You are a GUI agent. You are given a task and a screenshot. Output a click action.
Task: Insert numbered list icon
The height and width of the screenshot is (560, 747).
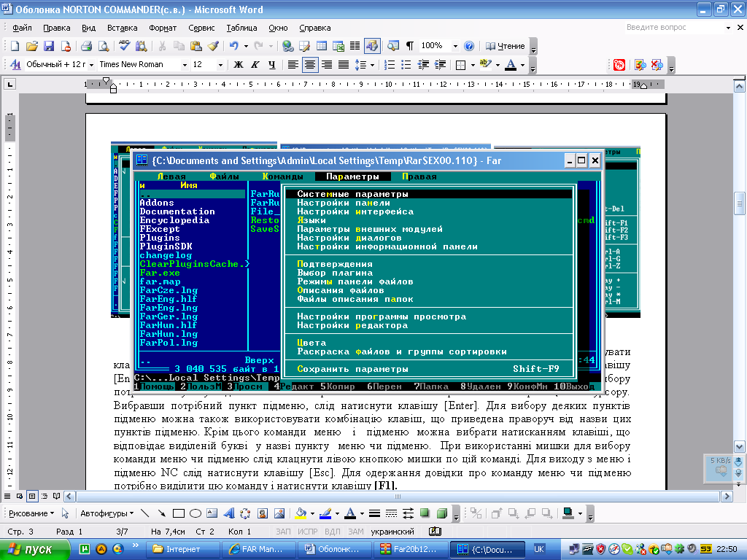pos(390,65)
